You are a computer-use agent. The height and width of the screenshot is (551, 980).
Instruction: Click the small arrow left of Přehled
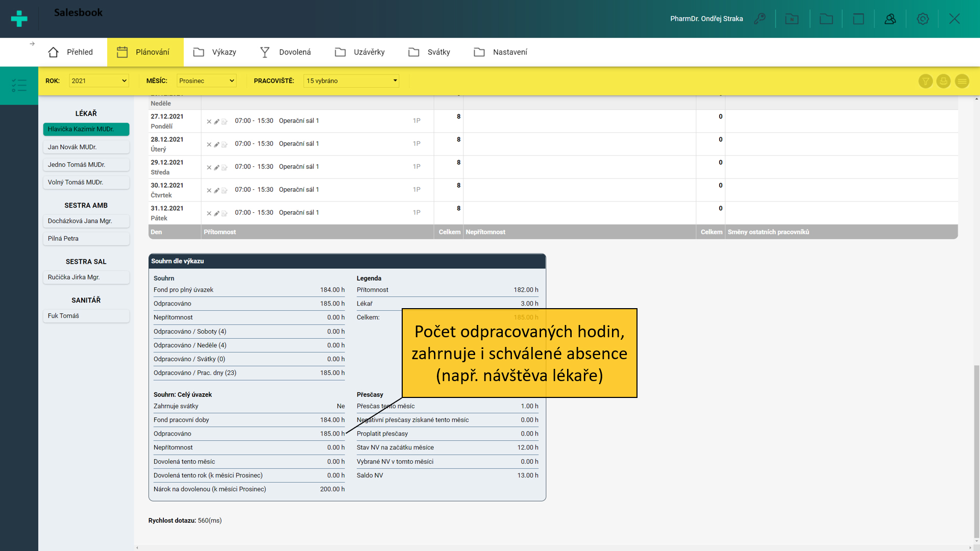point(32,44)
